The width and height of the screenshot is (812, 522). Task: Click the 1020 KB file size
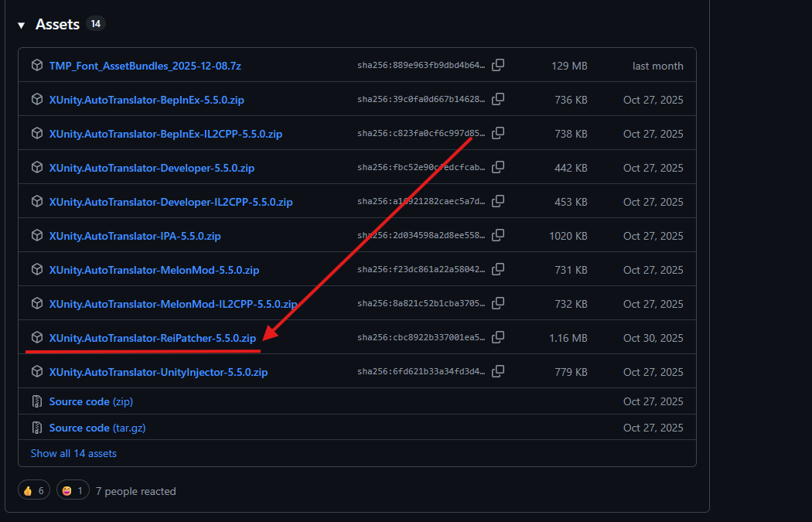click(x=568, y=236)
